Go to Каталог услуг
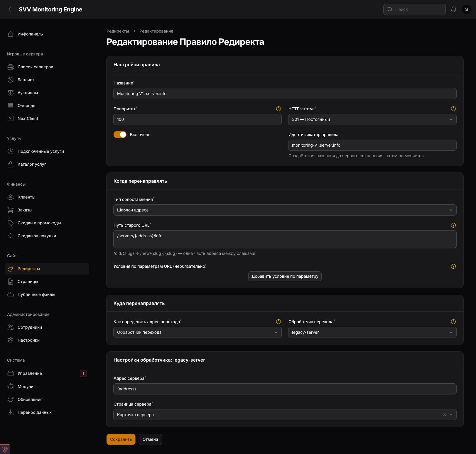 pyautogui.click(x=47, y=164)
